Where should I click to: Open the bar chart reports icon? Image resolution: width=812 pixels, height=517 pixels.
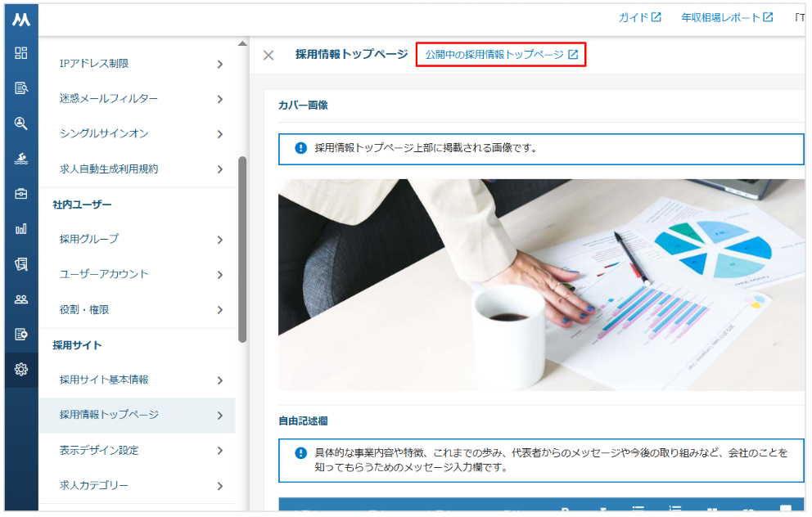coord(21,229)
